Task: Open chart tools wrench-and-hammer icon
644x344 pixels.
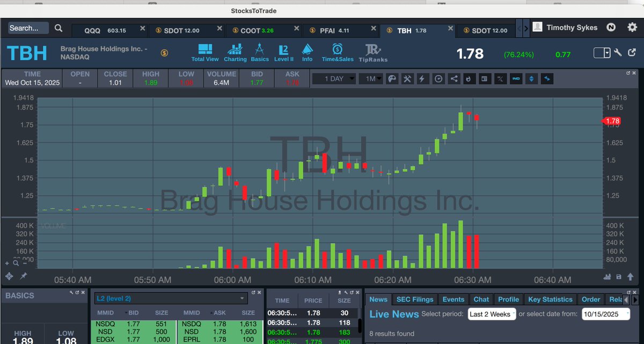Action: coord(407,78)
